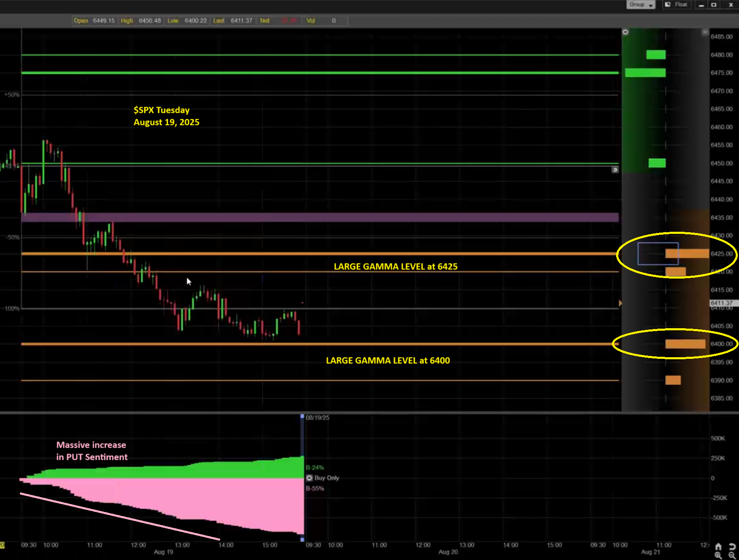
Task: Click the -250K volume axis label
Action: point(719,498)
